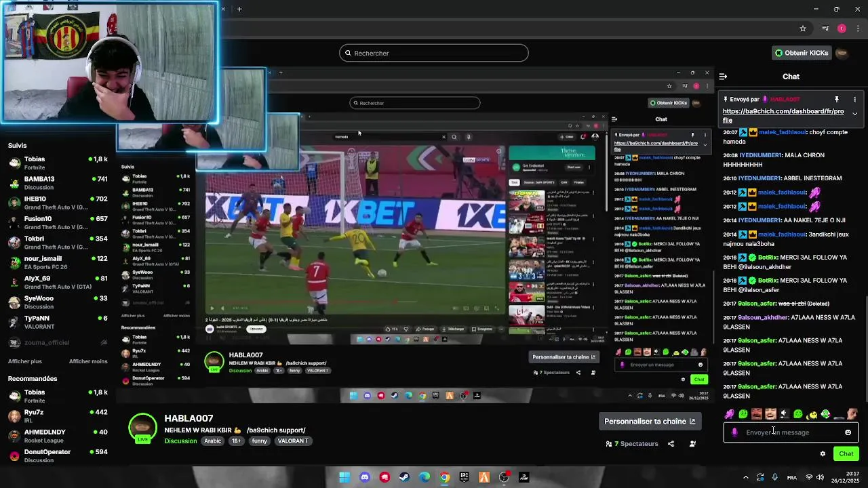The height and width of the screenshot is (488, 868).
Task: Show the 7 Spectateurs viewer list
Action: point(632,443)
